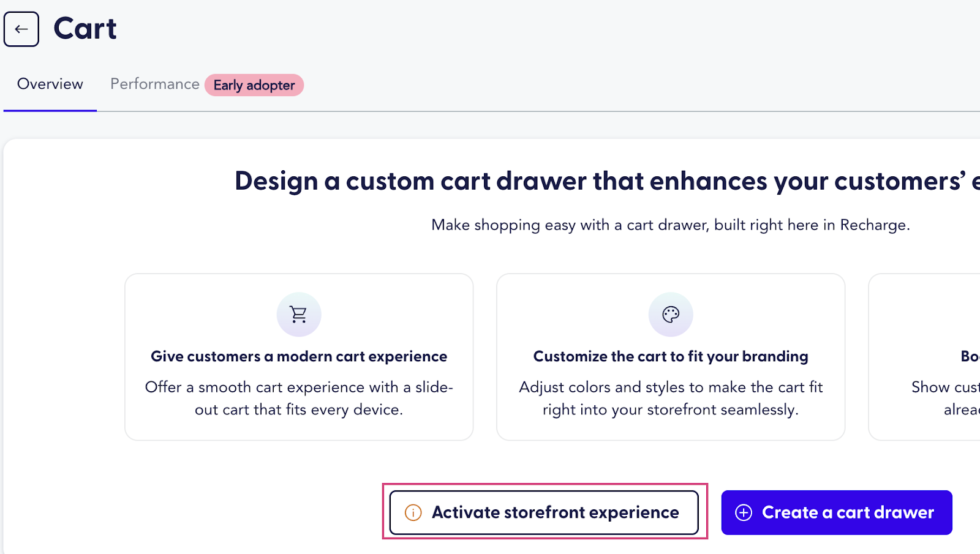Viewport: 980px width, 554px height.
Task: Open the Performance tab
Action: tap(155, 84)
